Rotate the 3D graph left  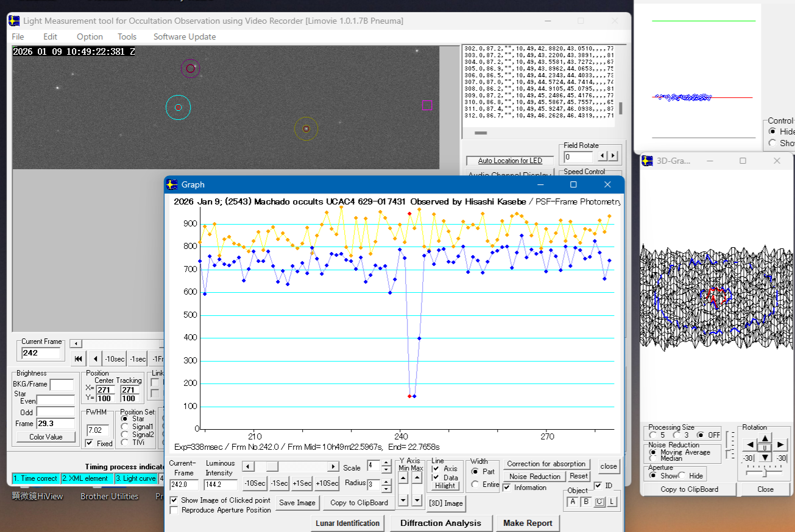tap(749, 445)
